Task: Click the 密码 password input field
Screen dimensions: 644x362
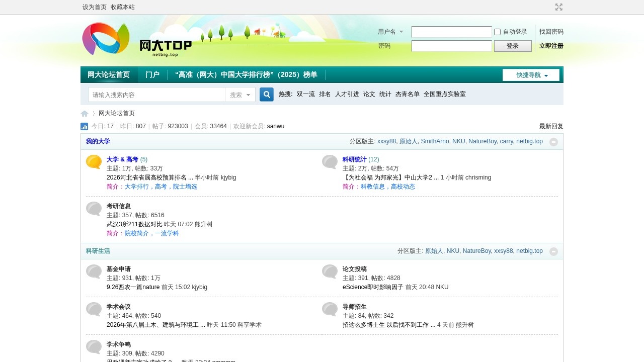Action: click(x=451, y=46)
